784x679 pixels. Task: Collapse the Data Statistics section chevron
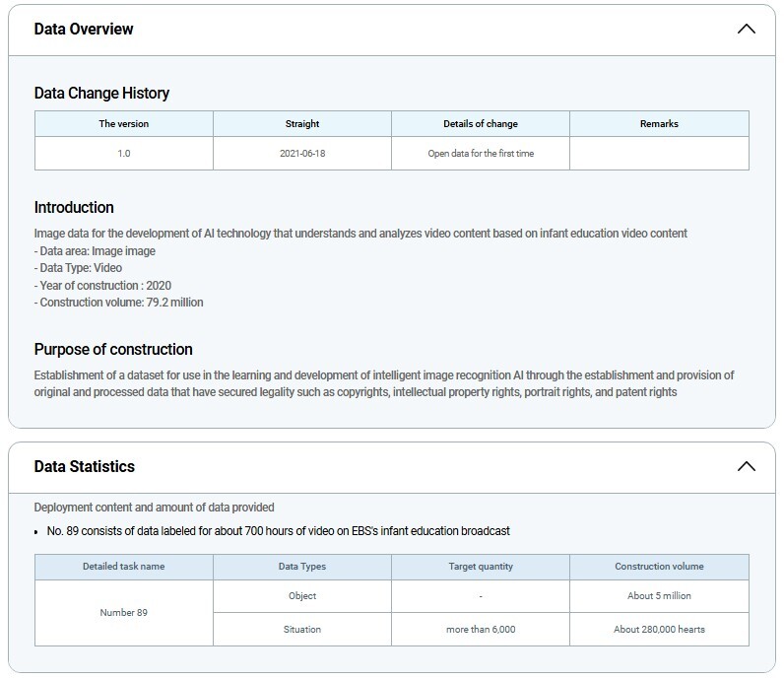coord(746,466)
